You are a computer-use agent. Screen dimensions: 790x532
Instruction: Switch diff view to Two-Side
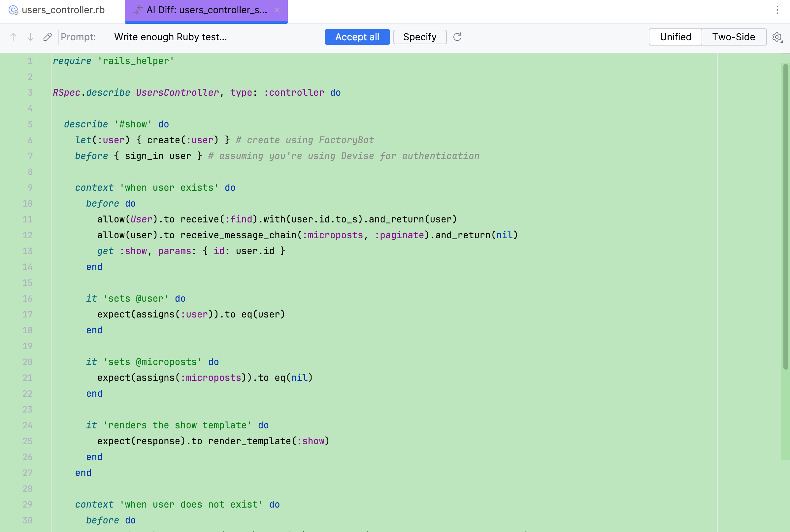pyautogui.click(x=733, y=37)
